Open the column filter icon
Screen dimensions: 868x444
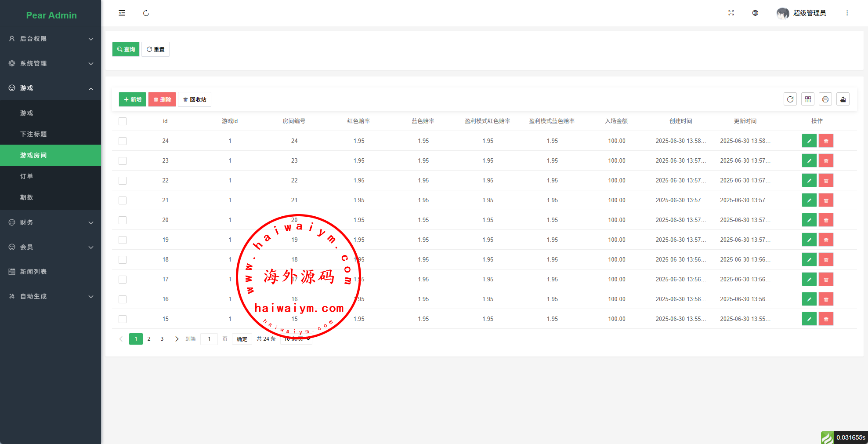click(807, 99)
